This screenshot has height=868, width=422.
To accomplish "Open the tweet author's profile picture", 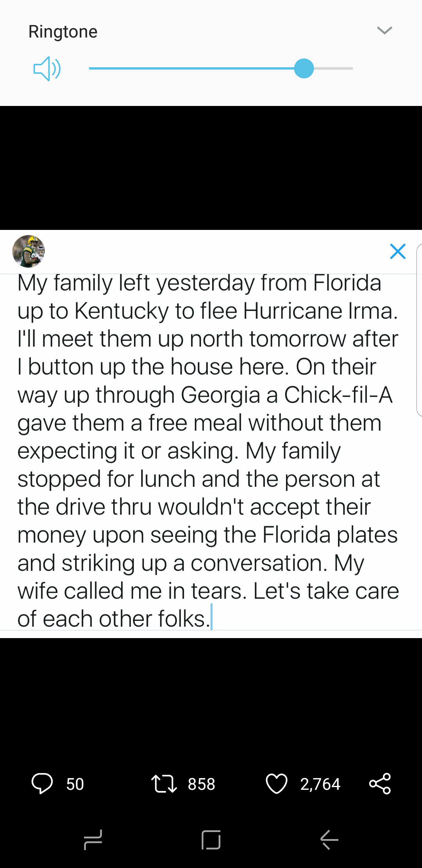I will pyautogui.click(x=29, y=251).
